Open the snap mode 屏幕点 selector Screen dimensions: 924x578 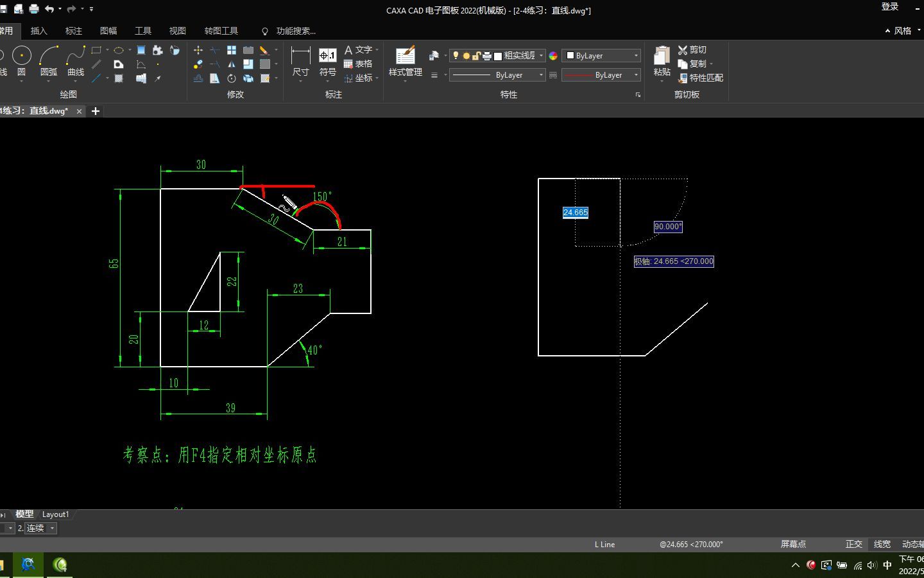pyautogui.click(x=793, y=545)
